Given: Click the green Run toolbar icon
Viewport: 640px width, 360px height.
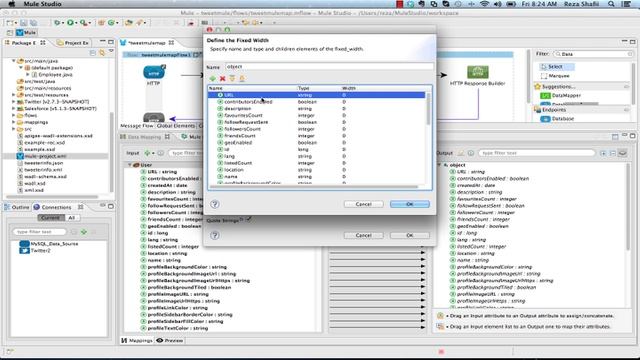Looking at the screenshot, I should [x=70, y=22].
